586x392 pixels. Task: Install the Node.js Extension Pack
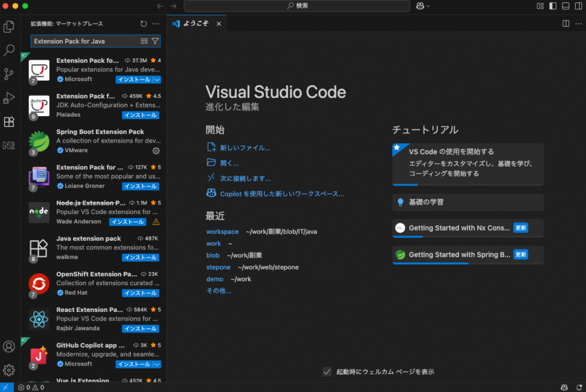128,222
